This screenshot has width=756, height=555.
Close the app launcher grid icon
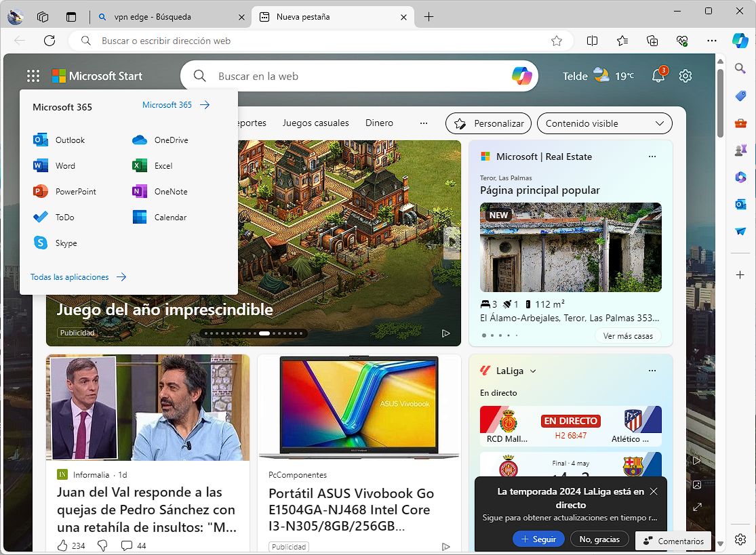[x=33, y=76]
